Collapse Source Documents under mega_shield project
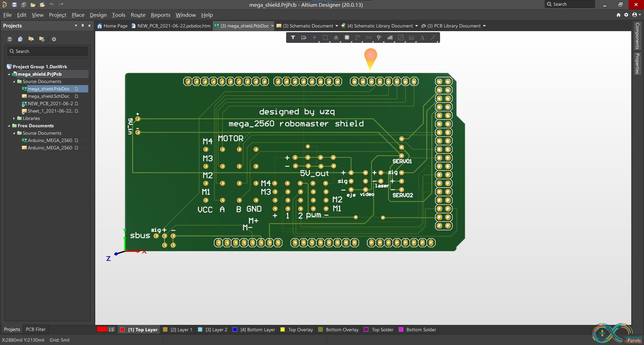644x345 pixels. point(14,81)
